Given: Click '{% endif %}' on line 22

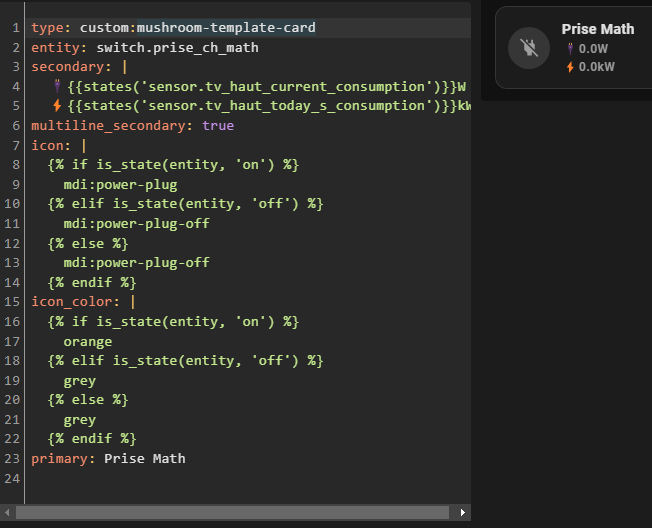Looking at the screenshot, I should click(92, 439).
